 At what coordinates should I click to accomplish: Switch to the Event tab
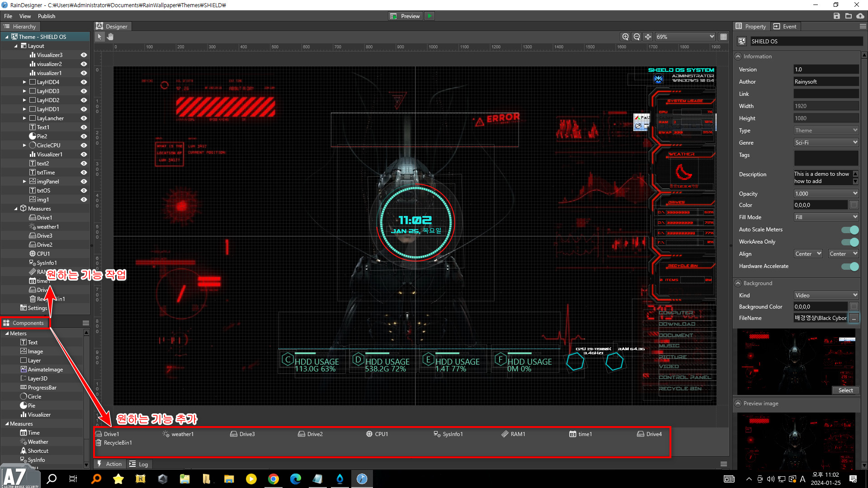click(x=785, y=26)
